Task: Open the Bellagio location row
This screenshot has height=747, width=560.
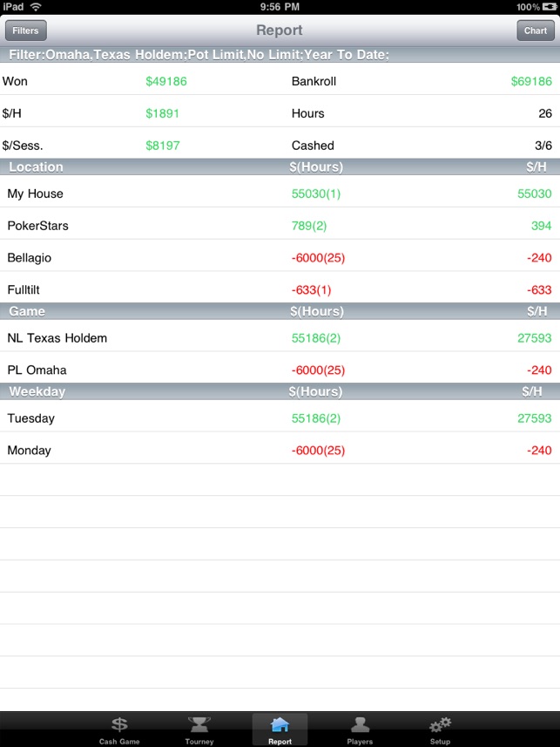Action: pos(280,258)
